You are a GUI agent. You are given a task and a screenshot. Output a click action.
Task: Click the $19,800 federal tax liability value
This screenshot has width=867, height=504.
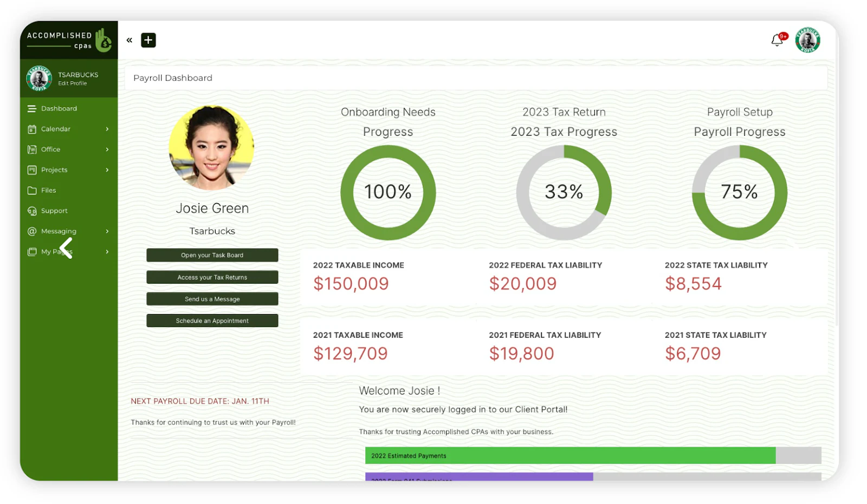(x=522, y=354)
